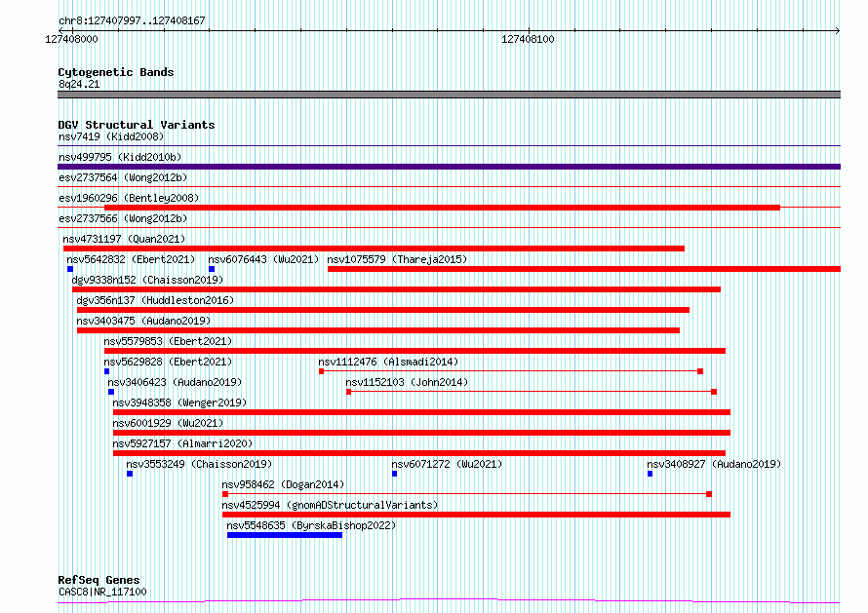
Task: Click the red bar under nsv1075579 (Thareja2015)
Action: pos(584,269)
